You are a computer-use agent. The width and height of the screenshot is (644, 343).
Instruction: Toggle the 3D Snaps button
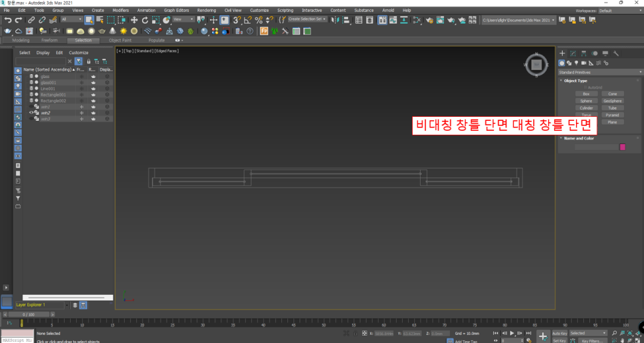click(237, 20)
